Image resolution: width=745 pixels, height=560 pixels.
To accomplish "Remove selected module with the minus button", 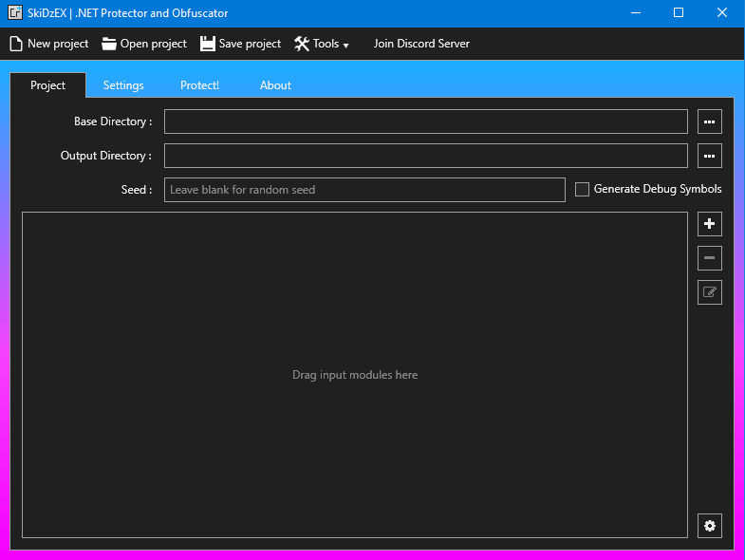I will tap(709, 258).
